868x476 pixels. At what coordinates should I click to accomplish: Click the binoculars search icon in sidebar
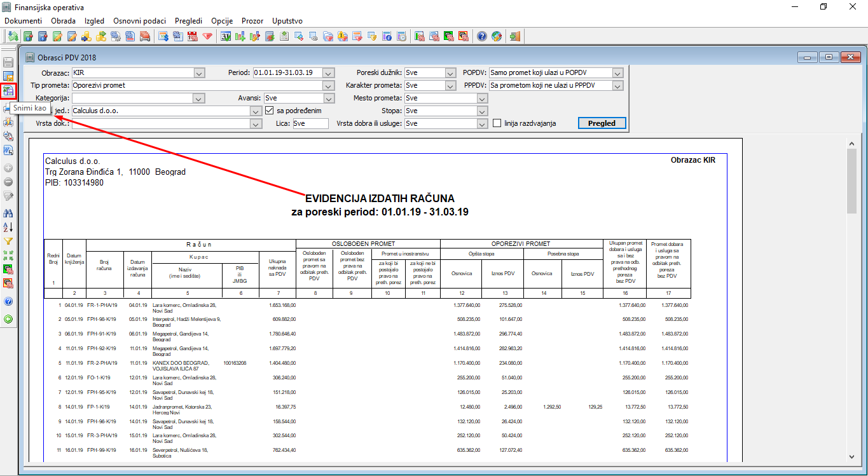tap(8, 212)
